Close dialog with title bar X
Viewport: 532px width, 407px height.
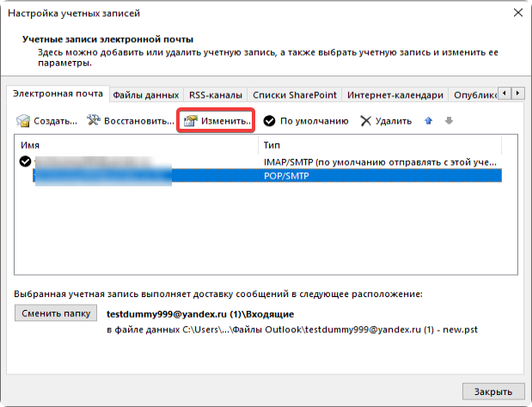517,13
